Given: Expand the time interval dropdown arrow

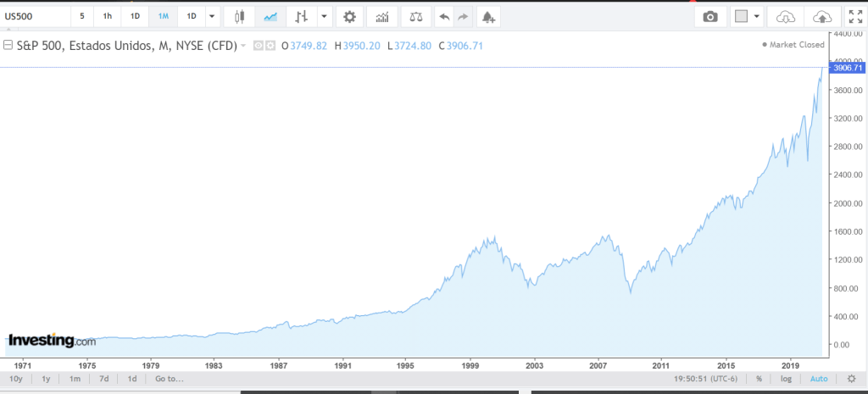Looking at the screenshot, I should pyautogui.click(x=211, y=16).
